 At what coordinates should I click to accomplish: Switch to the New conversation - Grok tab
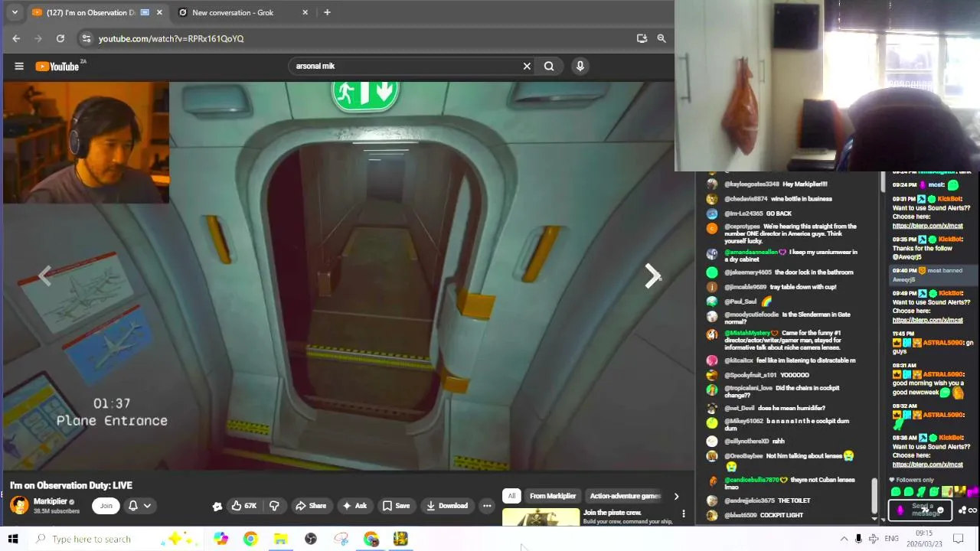[233, 12]
